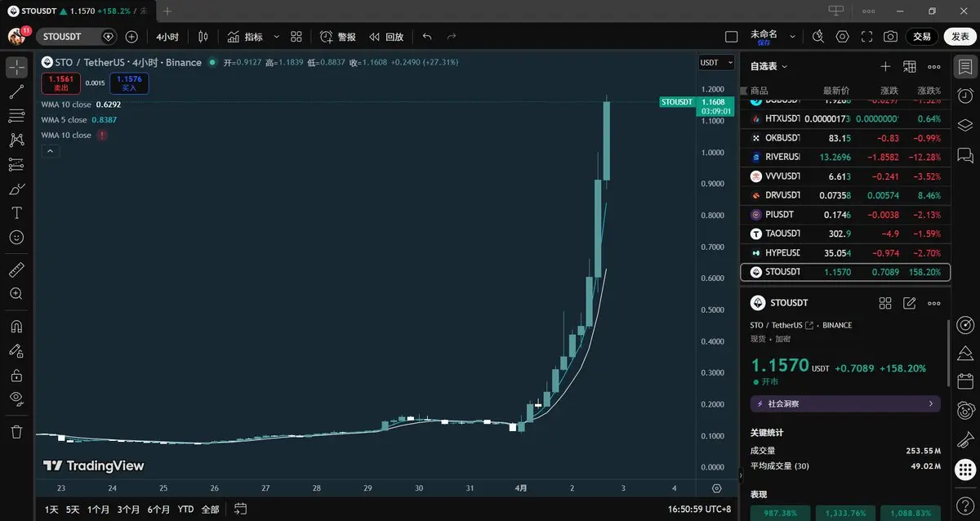Select the 6个月 range tab
The image size is (980, 521).
point(158,509)
